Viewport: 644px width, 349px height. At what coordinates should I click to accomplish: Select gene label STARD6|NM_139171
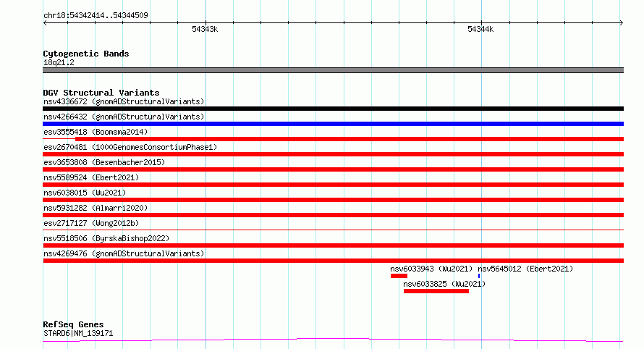[x=78, y=333]
